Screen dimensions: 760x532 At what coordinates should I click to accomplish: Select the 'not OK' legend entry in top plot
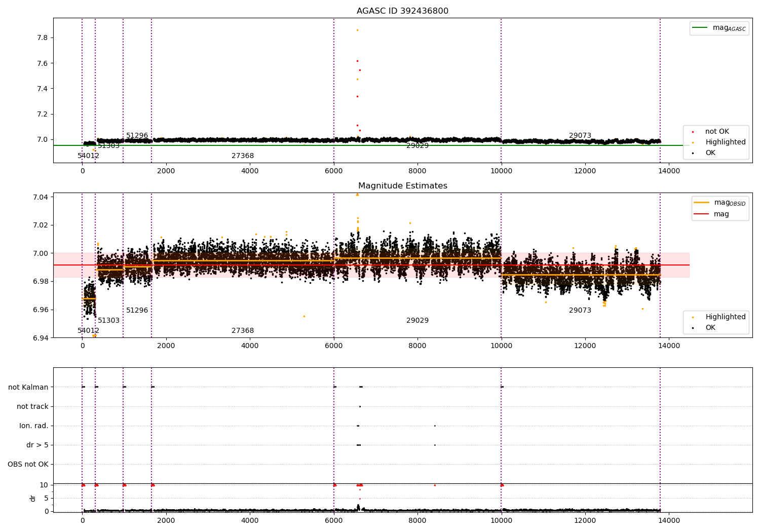717,132
